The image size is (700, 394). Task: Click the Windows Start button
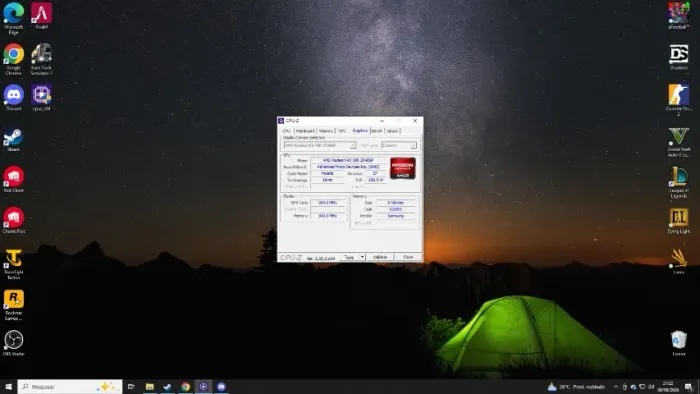[x=8, y=386]
